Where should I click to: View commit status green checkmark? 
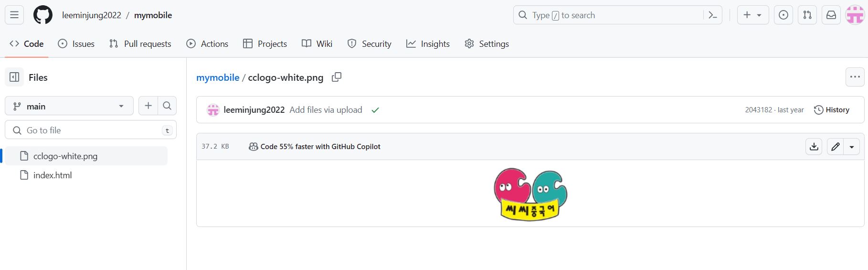click(375, 110)
